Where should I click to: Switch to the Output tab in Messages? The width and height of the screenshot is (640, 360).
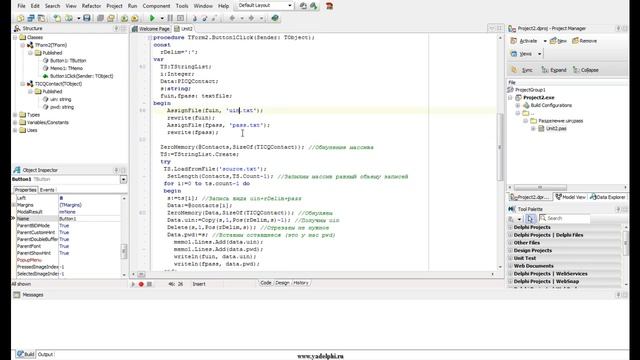[45, 354]
